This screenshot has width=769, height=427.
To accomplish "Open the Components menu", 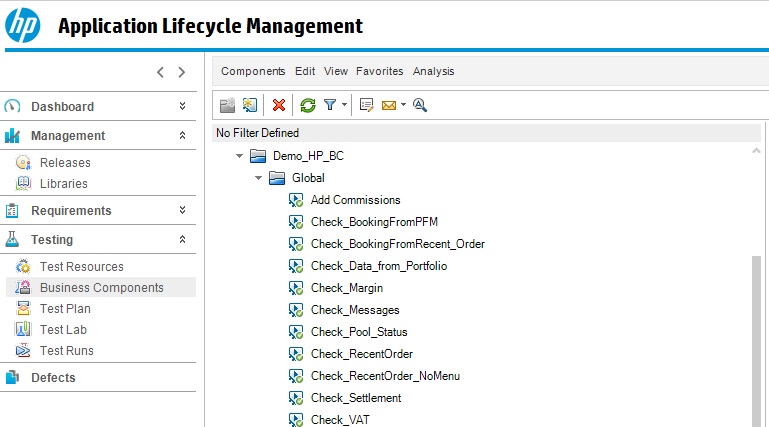I will [253, 71].
